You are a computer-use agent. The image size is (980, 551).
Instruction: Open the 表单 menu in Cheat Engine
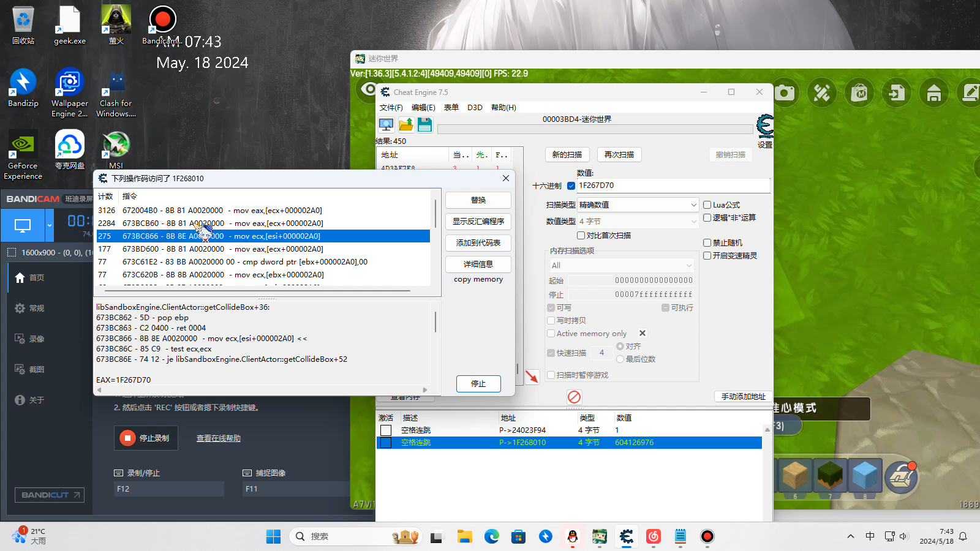(x=451, y=108)
